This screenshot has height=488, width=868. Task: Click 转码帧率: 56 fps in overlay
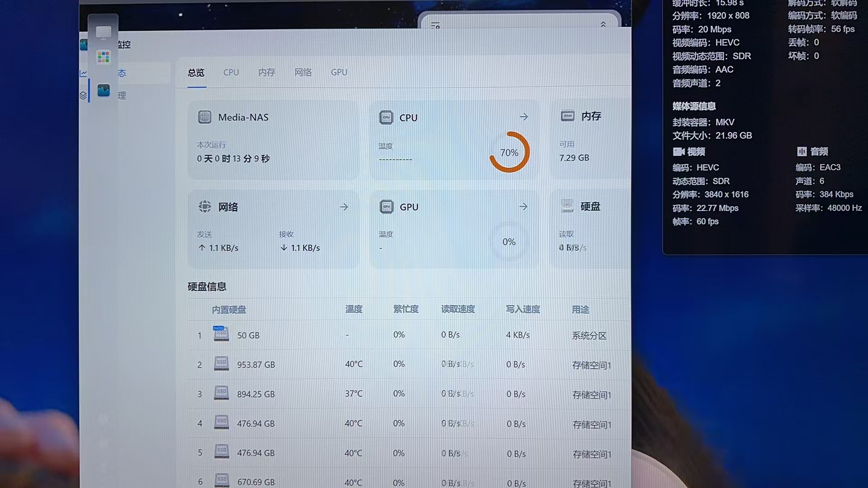pos(821,29)
